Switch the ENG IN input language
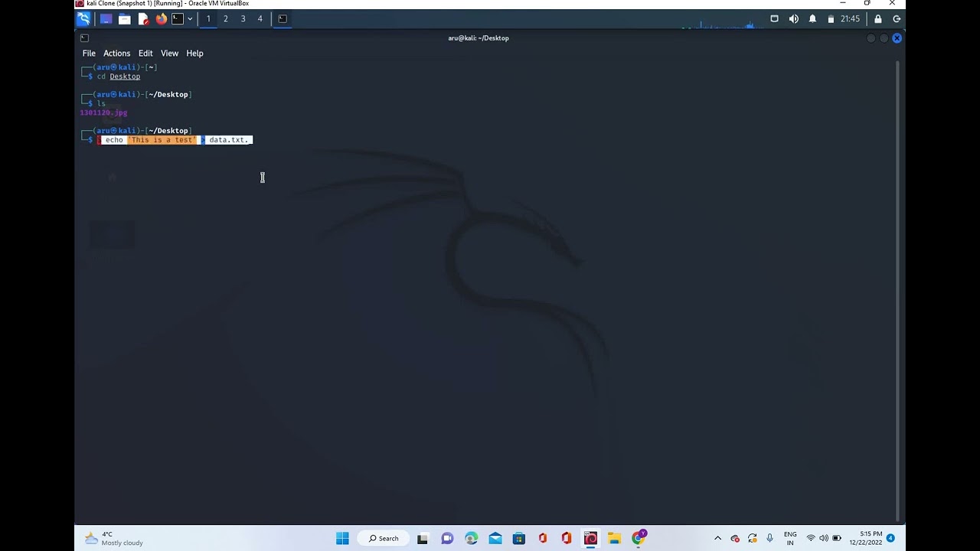The height and width of the screenshot is (551, 980). click(x=790, y=538)
